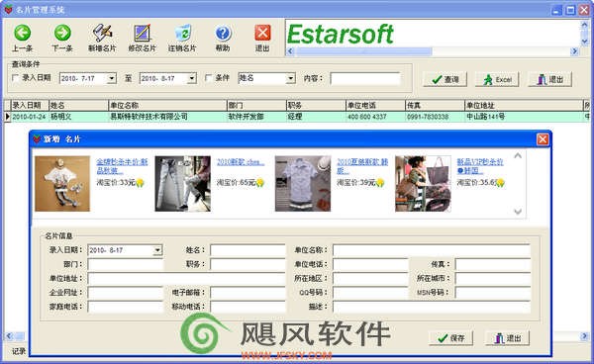
Task: Click 注销名片 recycle bin icon
Action: (x=182, y=38)
